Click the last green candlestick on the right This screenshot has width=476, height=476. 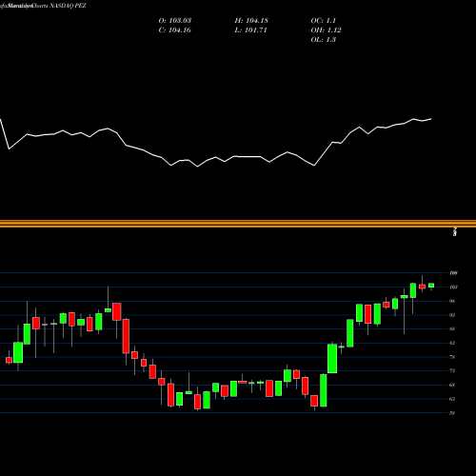click(431, 286)
